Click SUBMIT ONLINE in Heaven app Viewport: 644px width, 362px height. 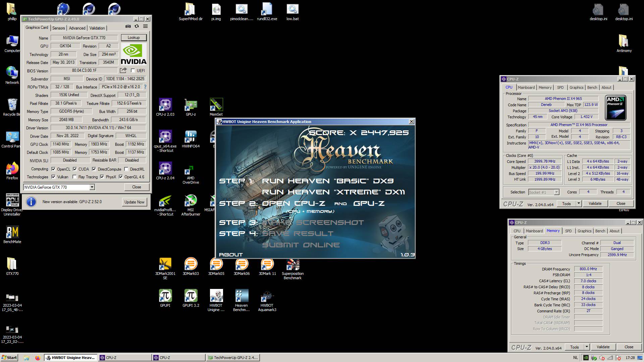click(x=301, y=245)
